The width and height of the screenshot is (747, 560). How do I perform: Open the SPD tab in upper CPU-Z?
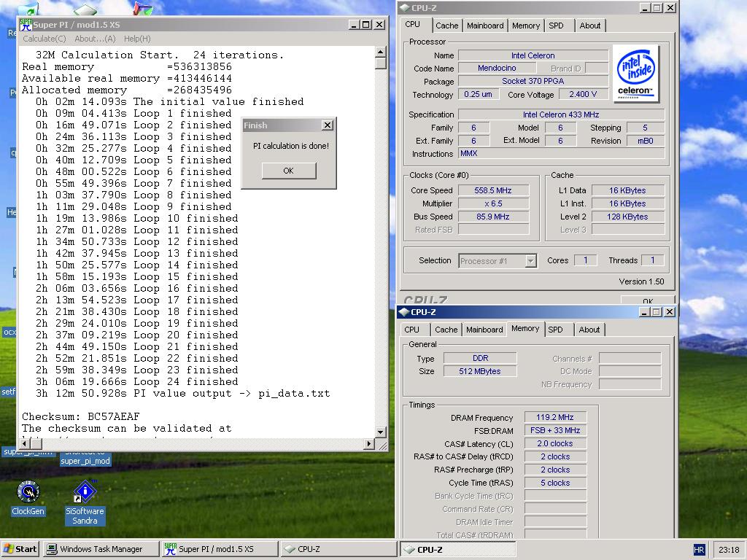point(556,26)
